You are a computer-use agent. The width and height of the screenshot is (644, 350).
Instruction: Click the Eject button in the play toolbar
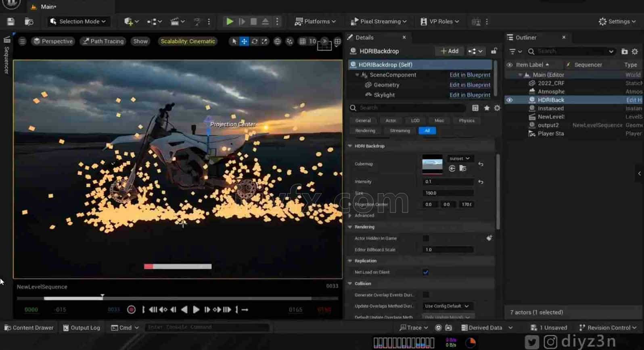click(265, 21)
